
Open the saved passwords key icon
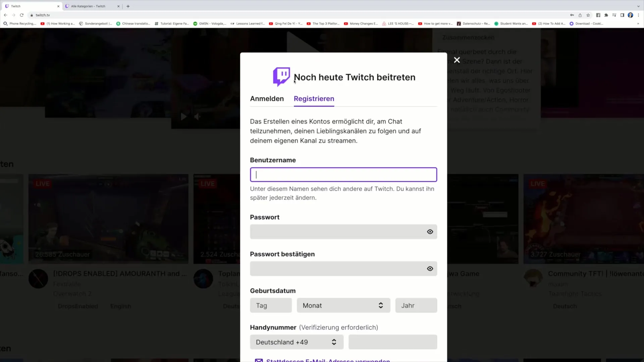click(572, 15)
